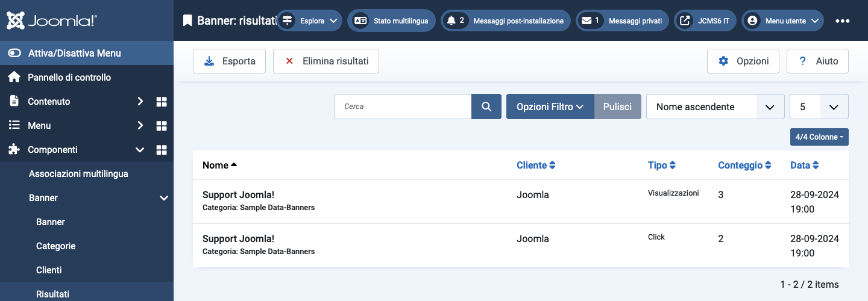Collapse the Banner submenu chevron
Viewport: 868px width, 301px height.
(x=163, y=198)
